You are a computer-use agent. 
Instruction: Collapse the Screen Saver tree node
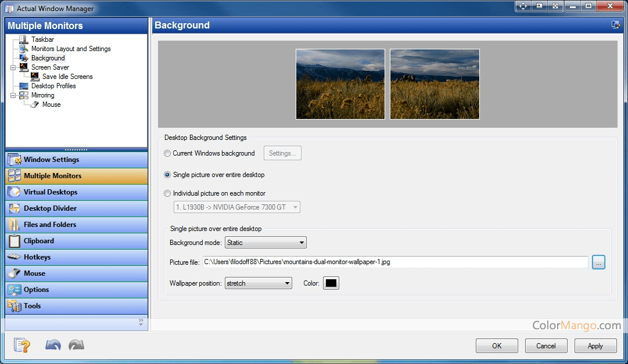point(13,67)
